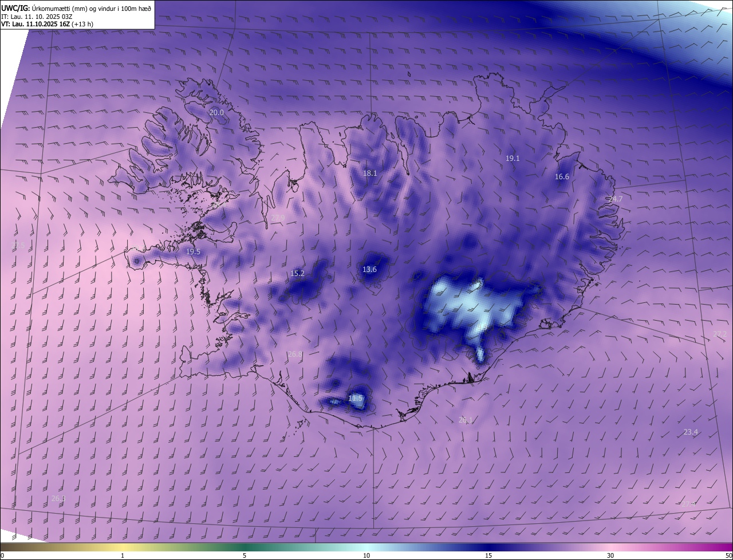Click the 23.4 value in the southeast ocean
This screenshot has height=560, width=733.
coord(691,432)
